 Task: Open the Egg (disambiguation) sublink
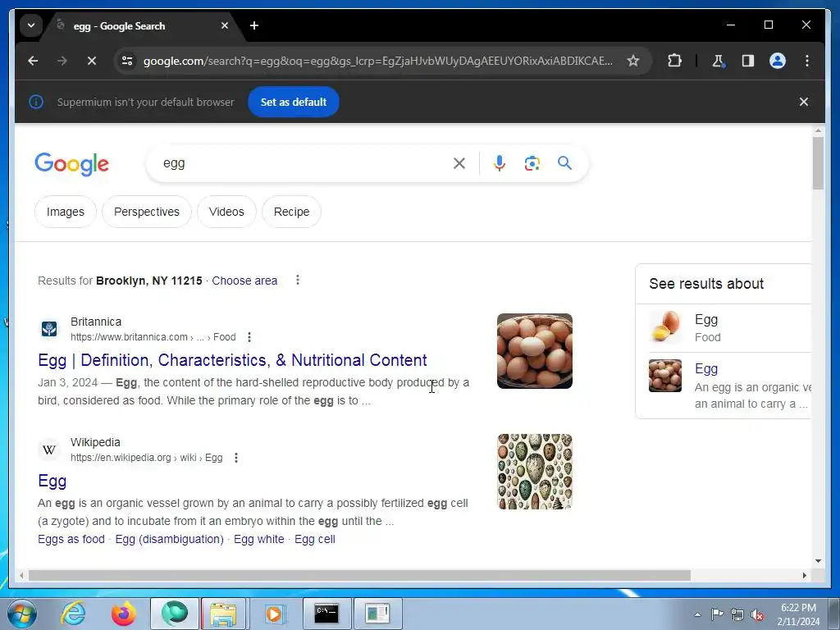click(169, 539)
